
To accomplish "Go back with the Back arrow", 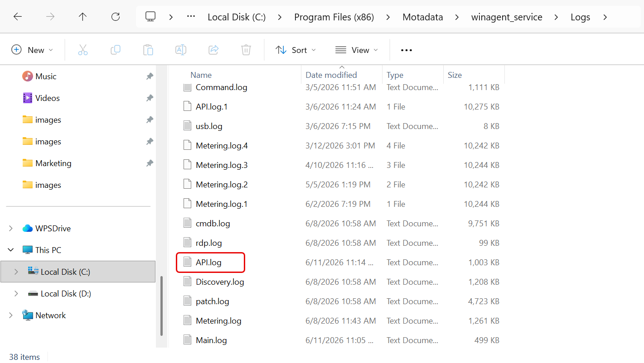I will pyautogui.click(x=17, y=17).
